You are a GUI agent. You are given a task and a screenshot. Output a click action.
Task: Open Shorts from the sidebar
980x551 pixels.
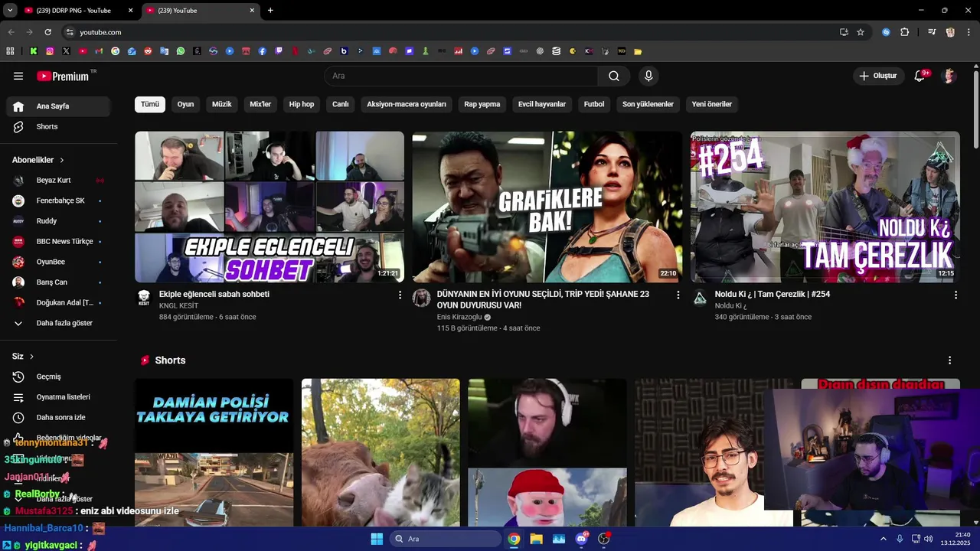point(58,126)
